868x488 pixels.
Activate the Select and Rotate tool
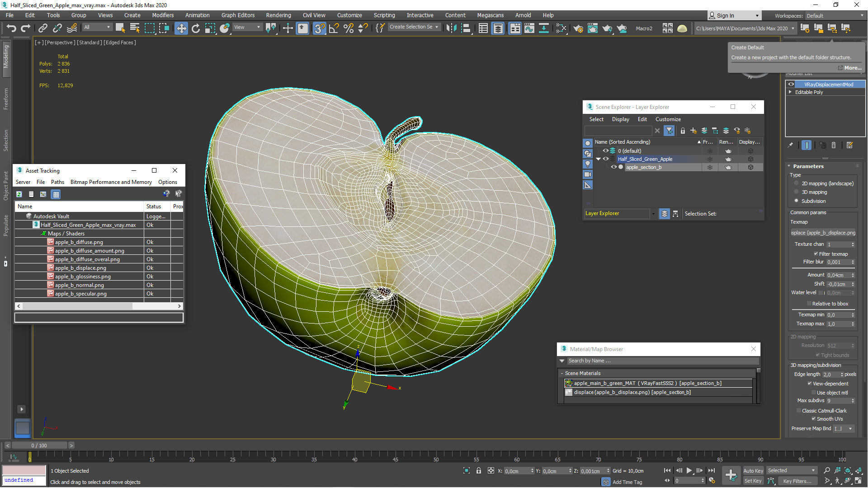coord(196,28)
